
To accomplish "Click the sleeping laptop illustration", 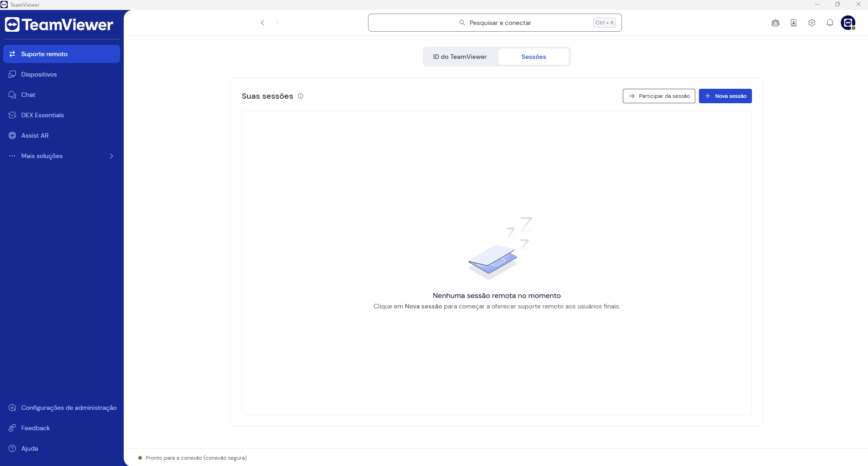I will click(500, 248).
